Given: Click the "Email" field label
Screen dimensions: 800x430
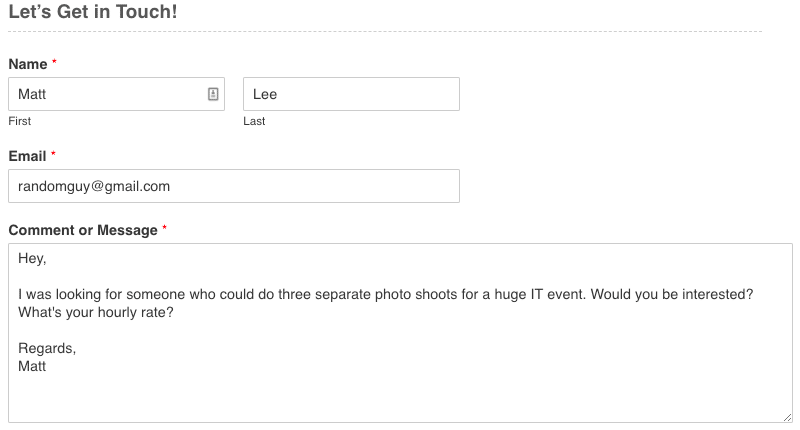Looking at the screenshot, I should click(27, 156).
